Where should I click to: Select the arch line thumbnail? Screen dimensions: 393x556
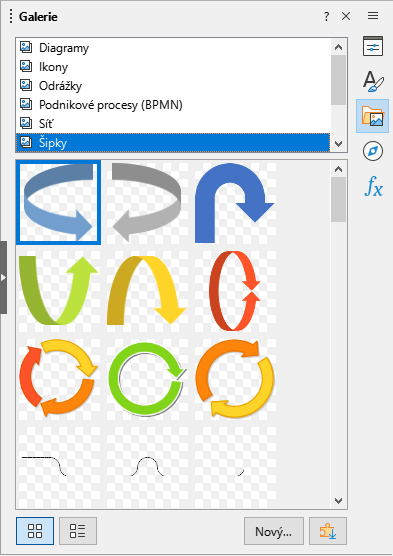tap(146, 467)
